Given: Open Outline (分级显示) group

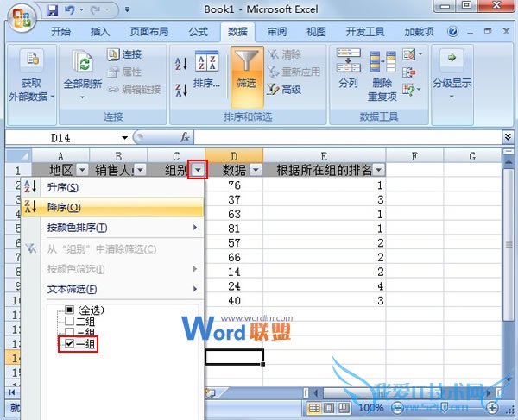Looking at the screenshot, I should 452,74.
